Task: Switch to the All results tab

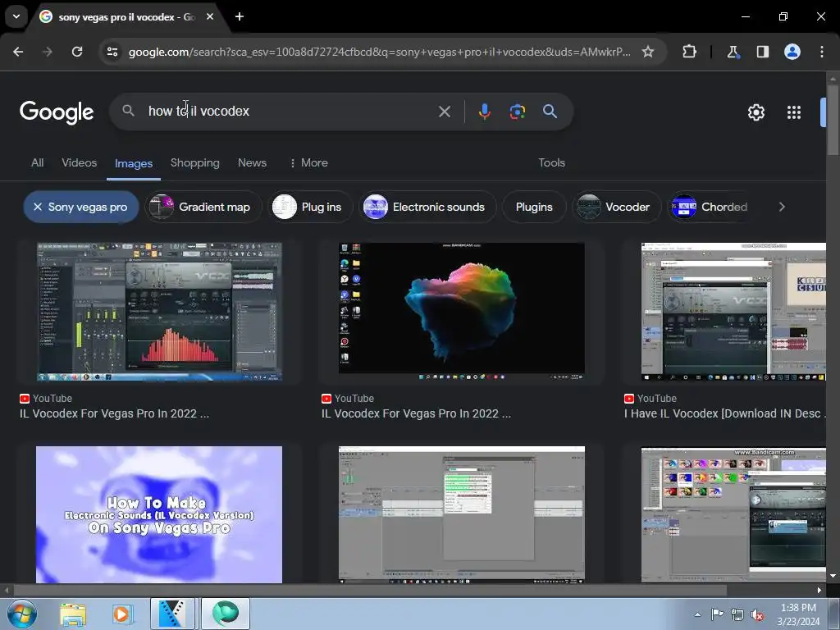Action: pos(38,163)
